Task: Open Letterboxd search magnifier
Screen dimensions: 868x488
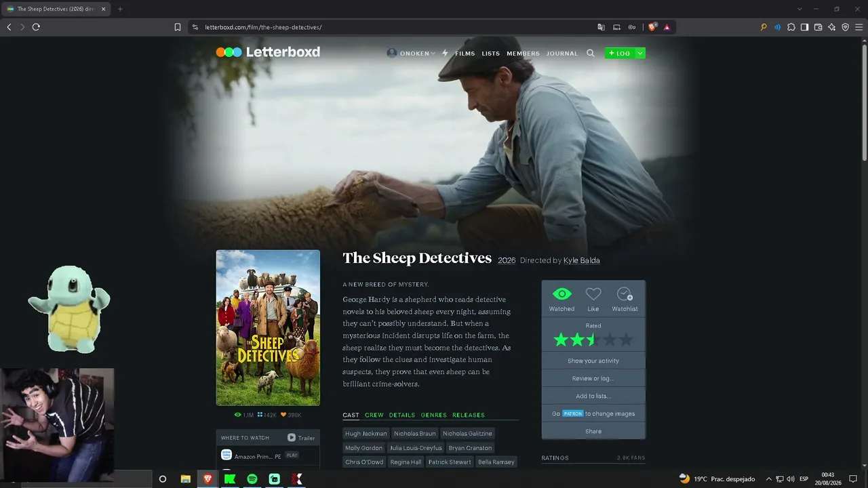Action: (591, 53)
